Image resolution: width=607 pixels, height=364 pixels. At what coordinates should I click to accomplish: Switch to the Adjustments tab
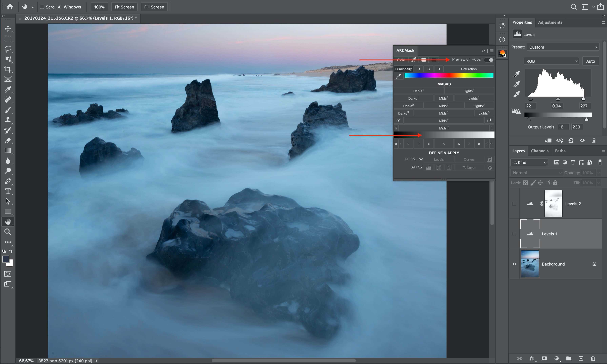click(x=550, y=22)
